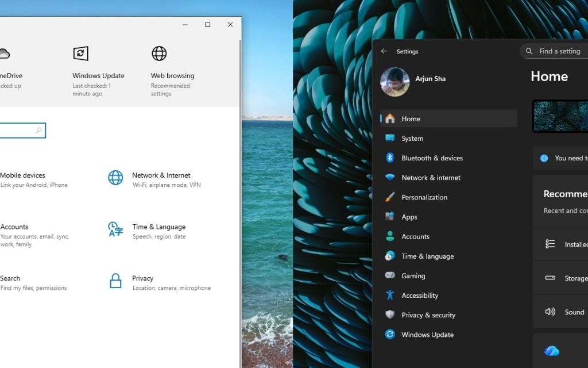Click the Find a setting search box
This screenshot has width=588, height=368.
pyautogui.click(x=557, y=51)
